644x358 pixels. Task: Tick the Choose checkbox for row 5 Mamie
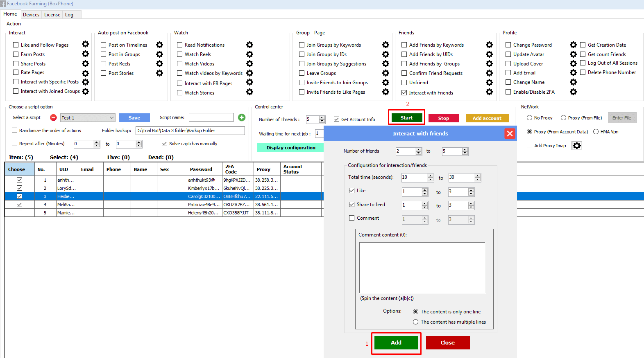pos(19,213)
